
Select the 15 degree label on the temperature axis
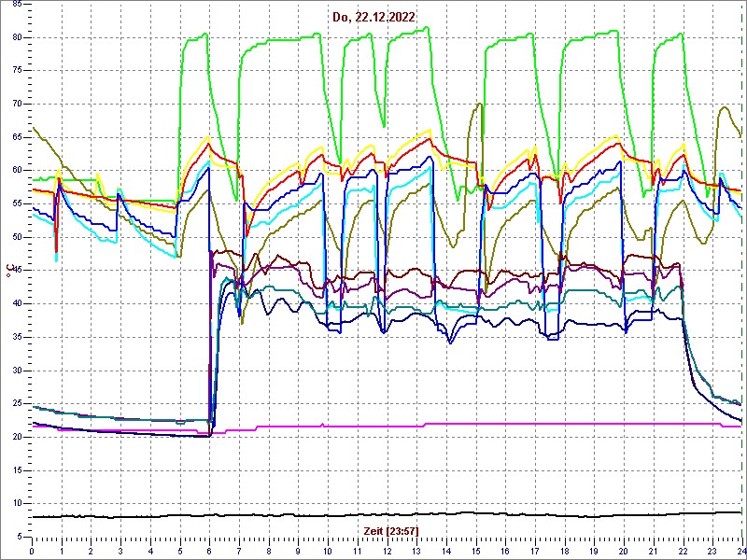coord(17,470)
